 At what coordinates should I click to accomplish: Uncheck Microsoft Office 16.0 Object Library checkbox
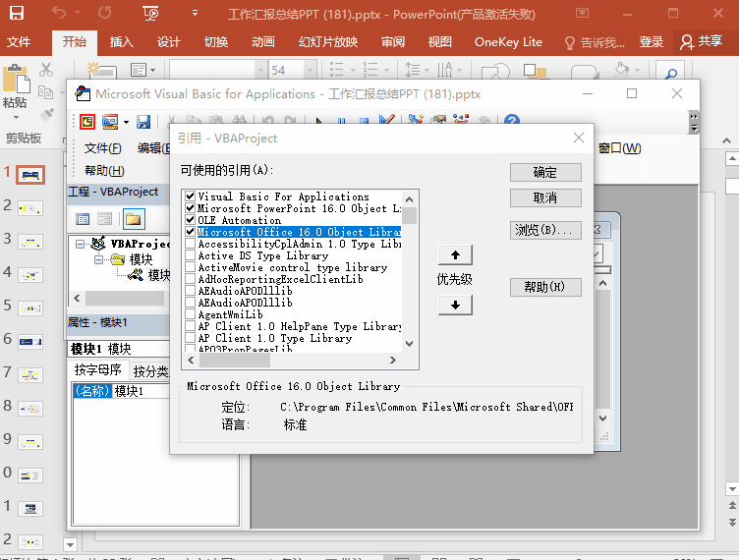coord(191,231)
